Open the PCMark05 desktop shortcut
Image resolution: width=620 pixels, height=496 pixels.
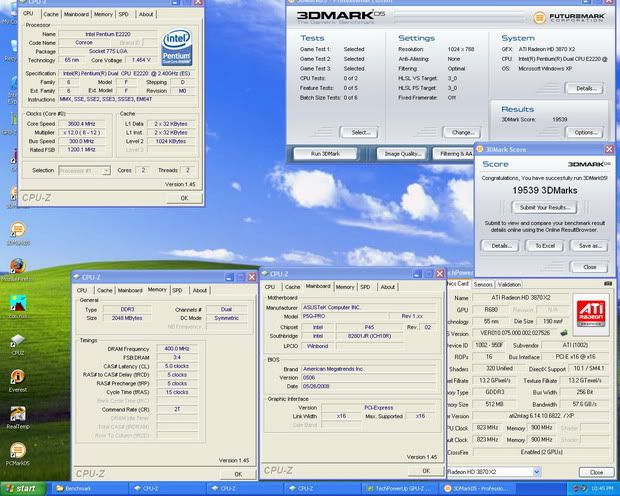tap(18, 454)
